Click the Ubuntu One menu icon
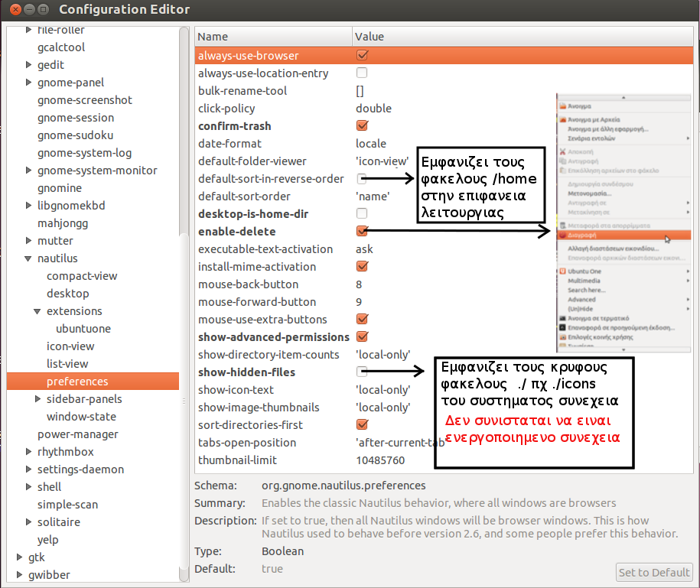Image resolution: width=700 pixels, height=588 pixels. point(562,271)
